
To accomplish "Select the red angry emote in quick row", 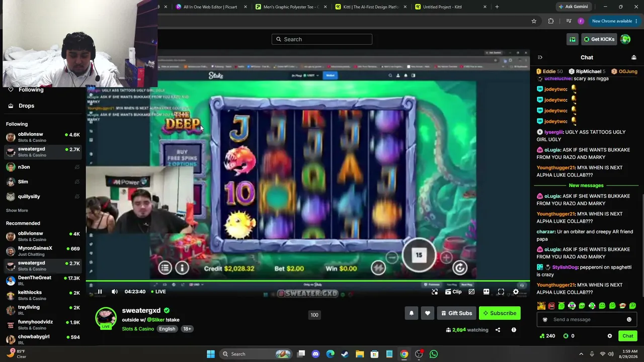I will pos(551,306).
